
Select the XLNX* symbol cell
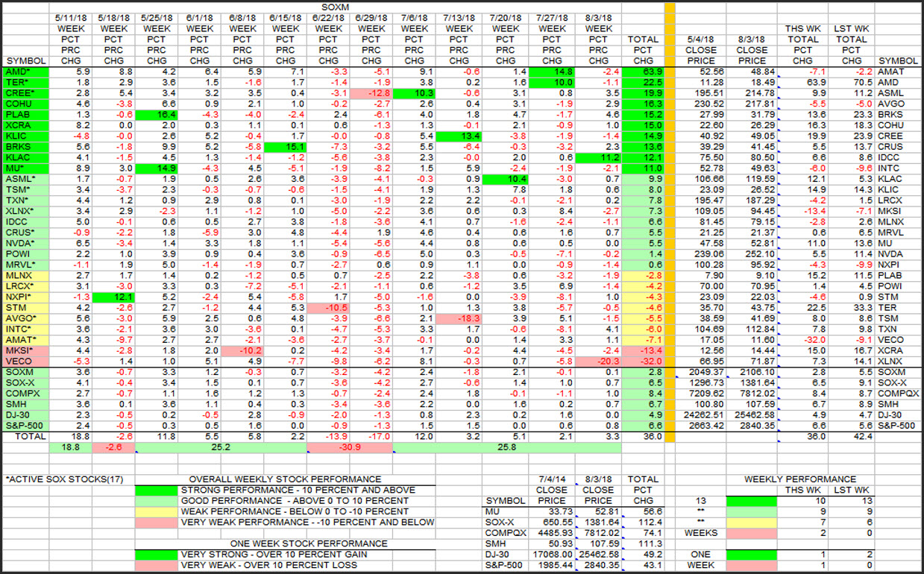pos(25,212)
